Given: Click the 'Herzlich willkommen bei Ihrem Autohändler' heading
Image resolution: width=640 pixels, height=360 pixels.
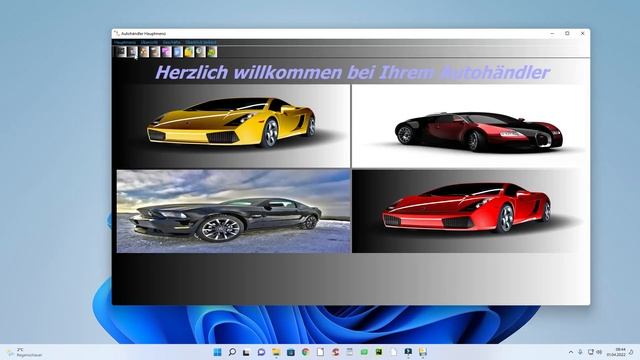Looking at the screenshot, I should pyautogui.click(x=353, y=72).
